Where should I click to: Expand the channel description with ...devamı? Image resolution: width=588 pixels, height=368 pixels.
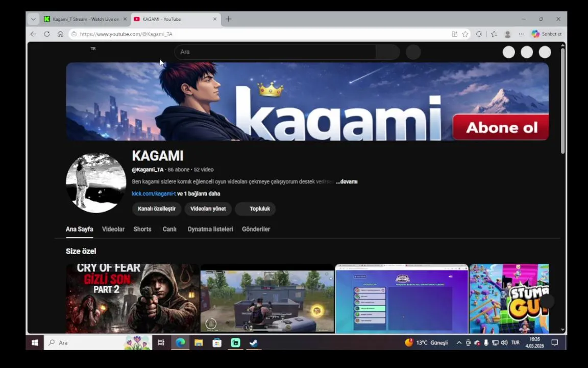(x=347, y=182)
